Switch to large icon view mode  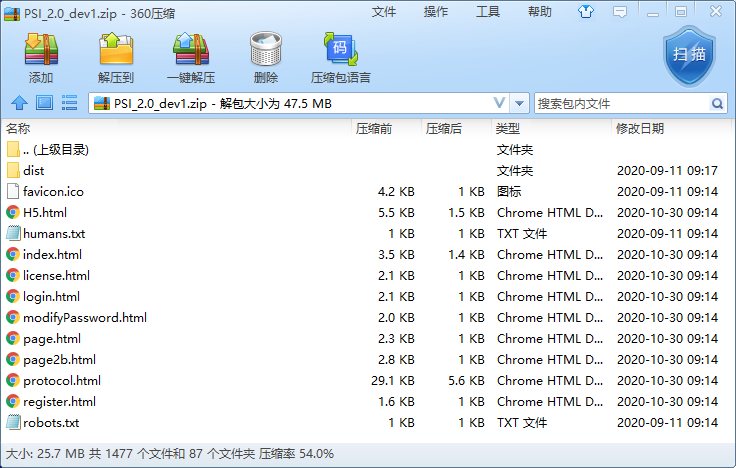(x=44, y=103)
